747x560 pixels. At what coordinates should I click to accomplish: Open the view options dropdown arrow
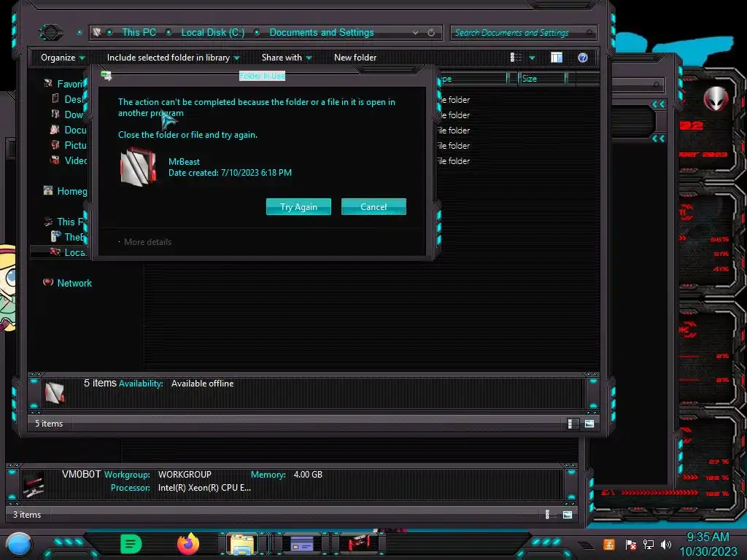532,58
